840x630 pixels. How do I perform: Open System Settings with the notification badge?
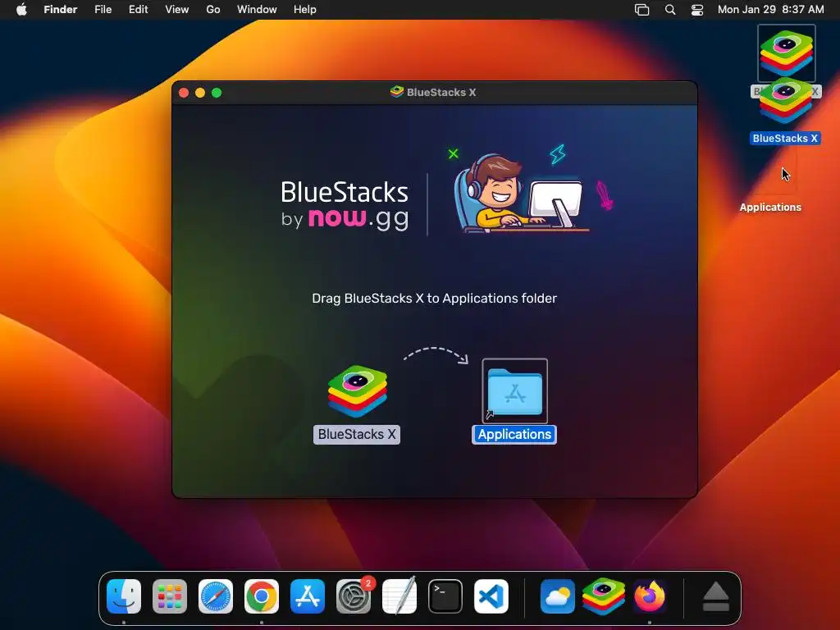tap(354, 596)
